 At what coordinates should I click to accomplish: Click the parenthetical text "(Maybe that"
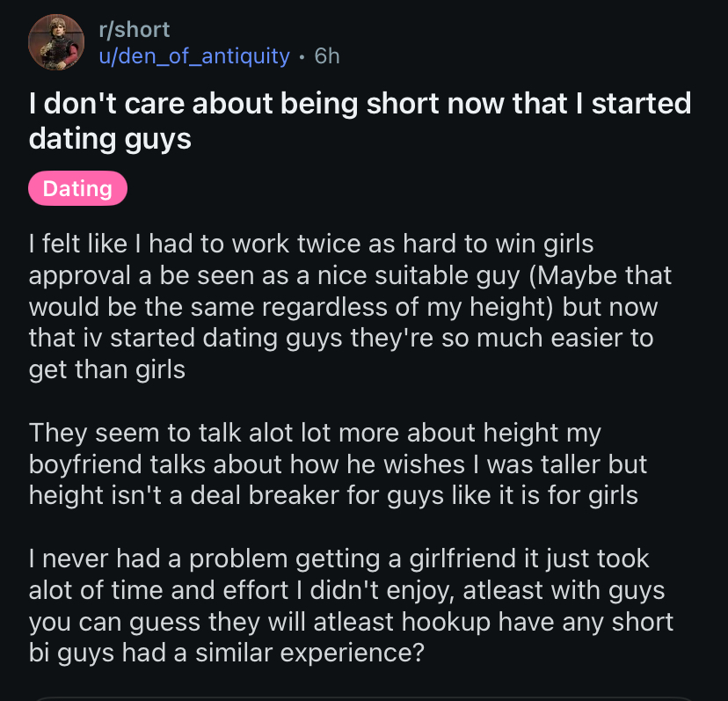tap(600, 275)
